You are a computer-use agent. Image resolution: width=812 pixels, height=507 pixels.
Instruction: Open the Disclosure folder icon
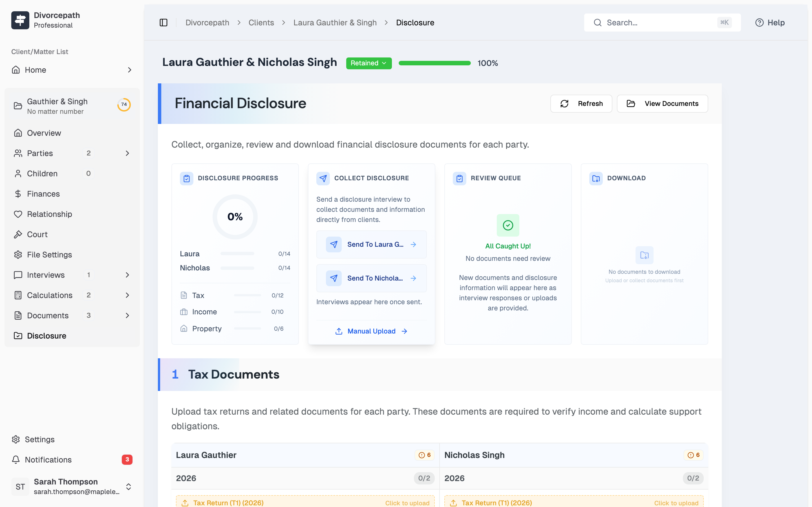point(18,336)
